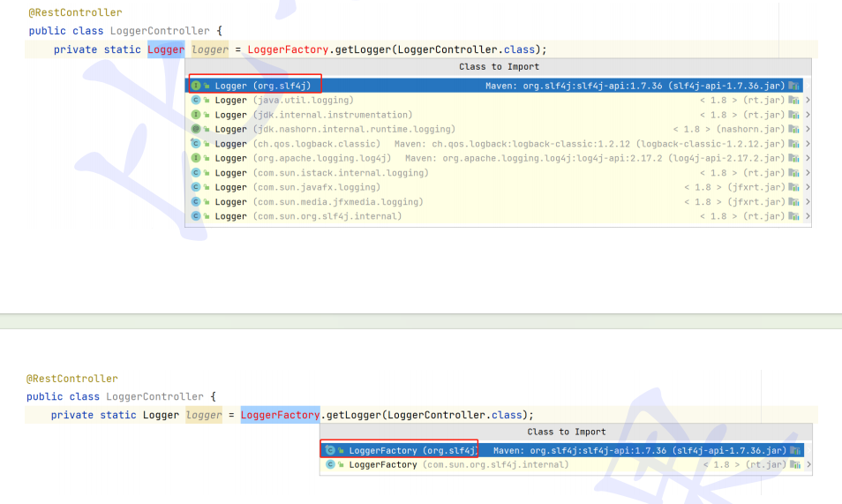Screen dimensions: 842x504
Task: Click library icon on rt.jar LoggerFactory row
Action: coord(795,464)
